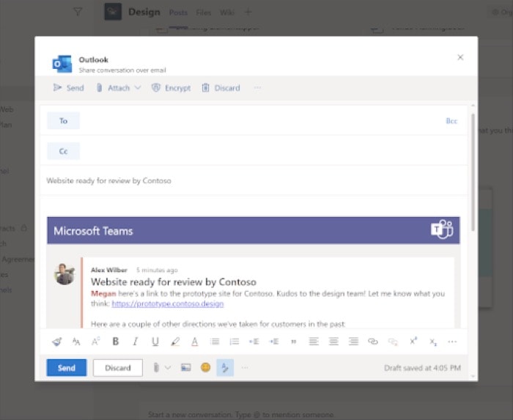The width and height of the screenshot is (513, 420).
Task: Close the Outlook share dialog
Action: click(x=460, y=57)
